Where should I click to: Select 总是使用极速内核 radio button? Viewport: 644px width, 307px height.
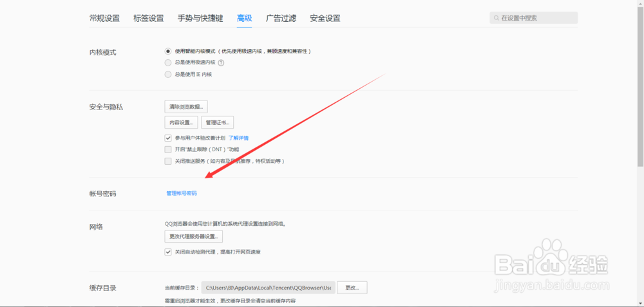click(167, 63)
